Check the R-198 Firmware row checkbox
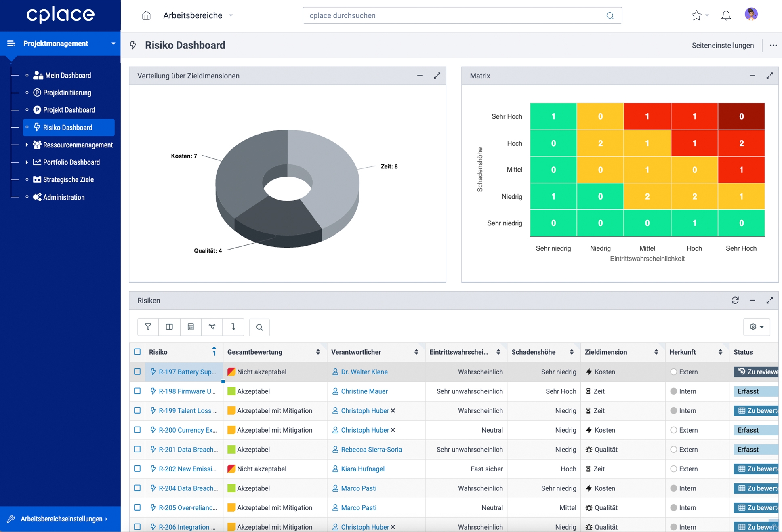782x532 pixels. pos(137,391)
